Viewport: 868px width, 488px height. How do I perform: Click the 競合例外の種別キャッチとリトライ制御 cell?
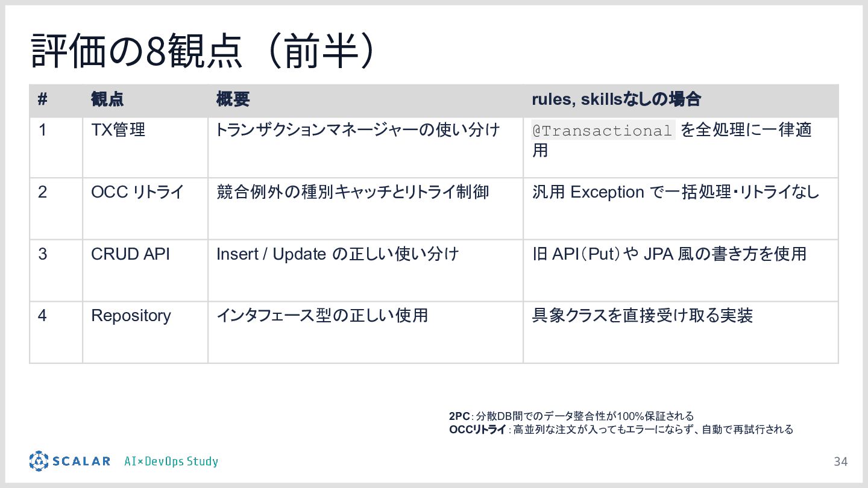click(353, 192)
